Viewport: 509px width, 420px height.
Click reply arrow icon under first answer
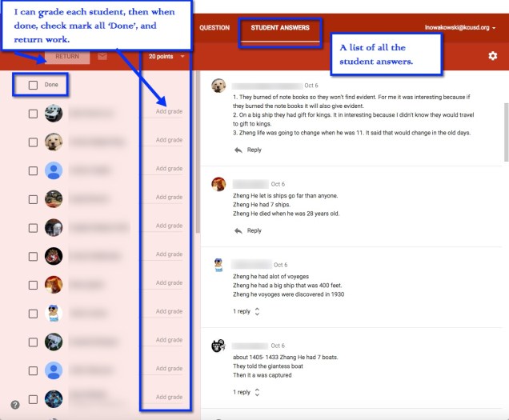(238, 150)
